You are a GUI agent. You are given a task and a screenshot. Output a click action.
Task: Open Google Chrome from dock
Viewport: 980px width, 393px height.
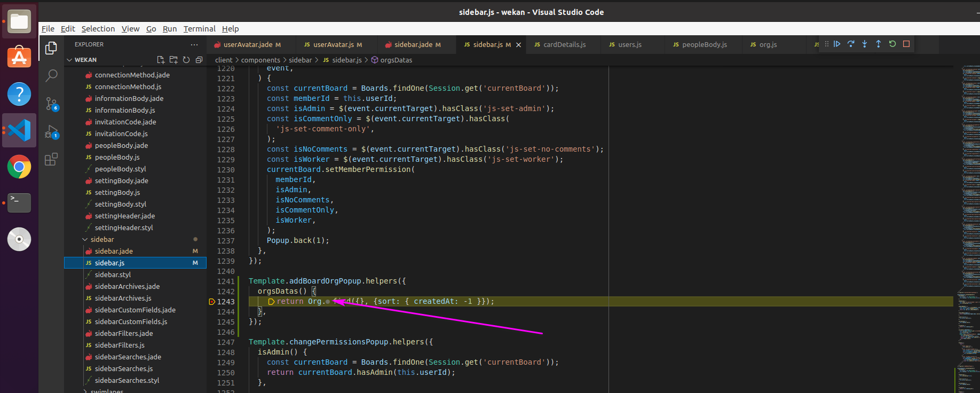tap(19, 167)
